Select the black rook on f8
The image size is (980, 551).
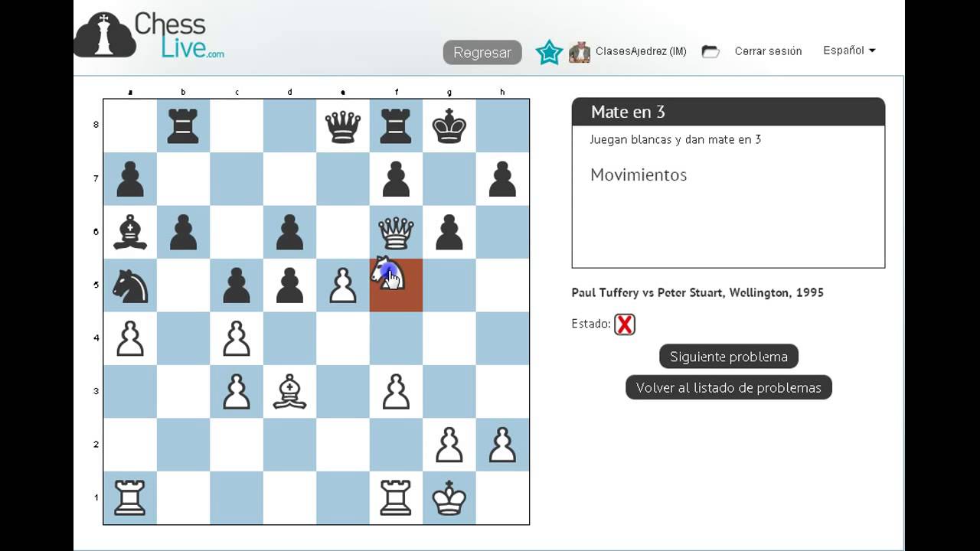tap(396, 126)
